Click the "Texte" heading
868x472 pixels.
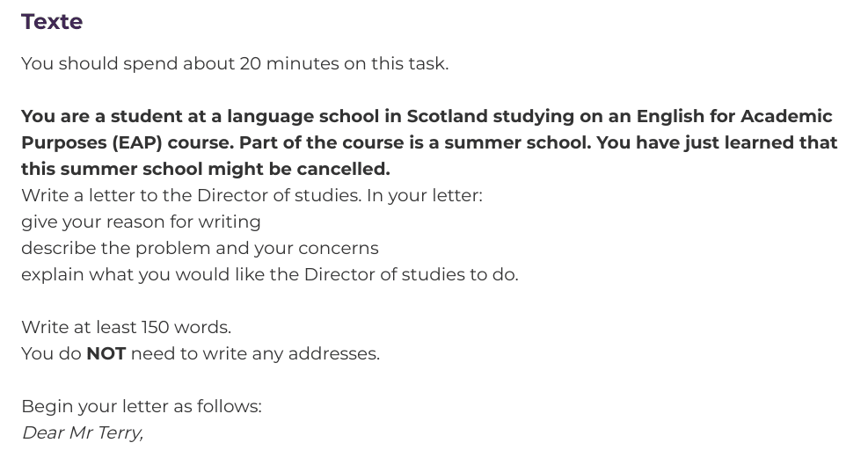click(52, 22)
